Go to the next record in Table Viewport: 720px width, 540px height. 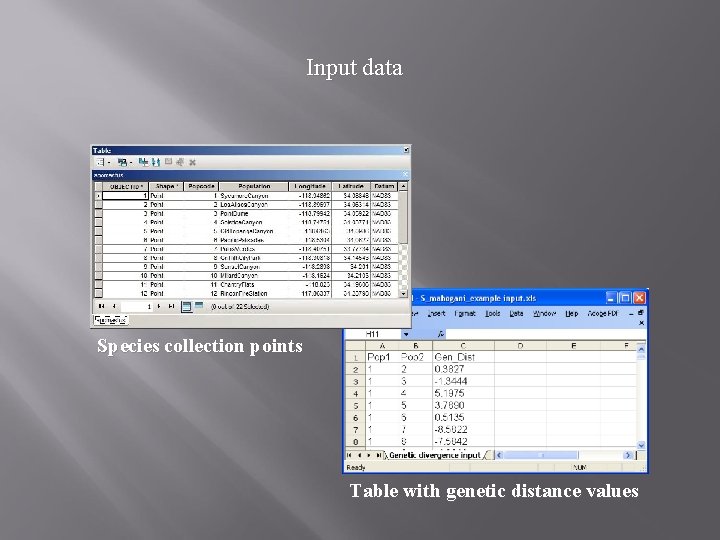159,306
